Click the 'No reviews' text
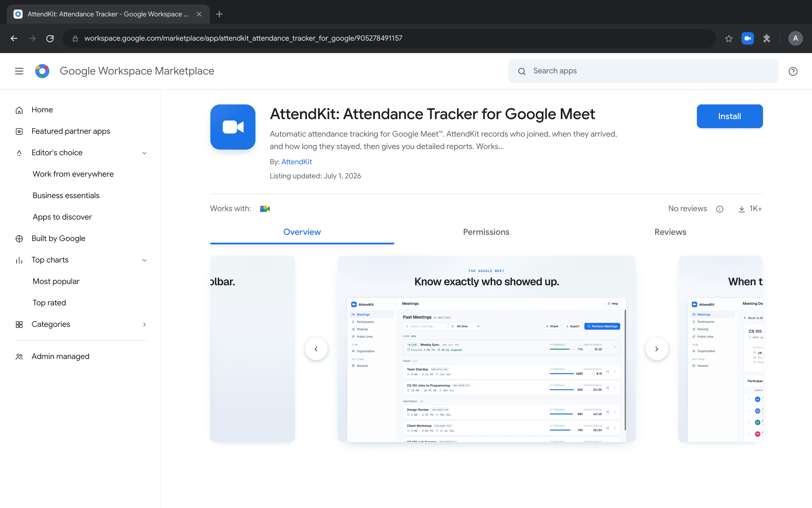 (x=687, y=209)
